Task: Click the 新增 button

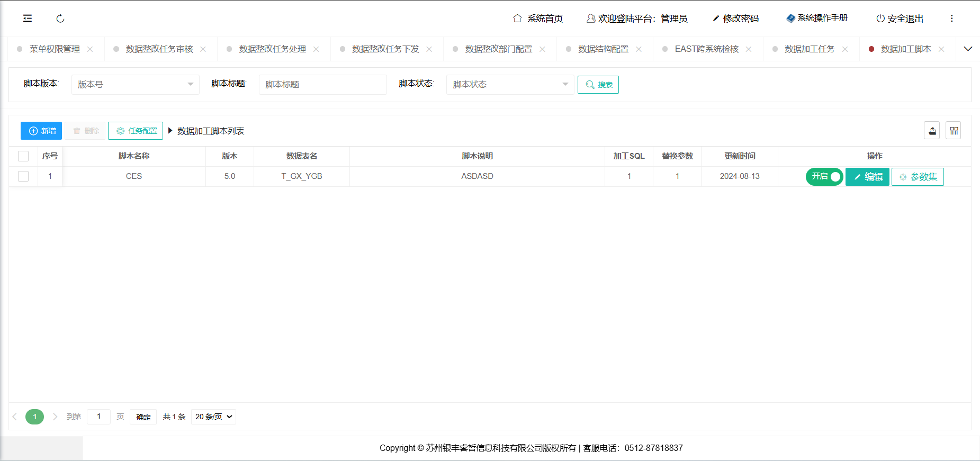Action: point(41,131)
